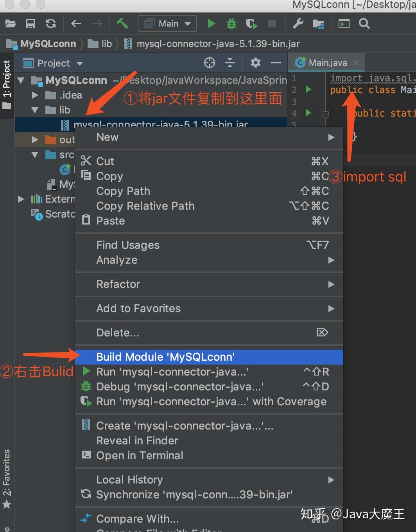
Task: Click the Save All disk icon
Action: (x=30, y=24)
